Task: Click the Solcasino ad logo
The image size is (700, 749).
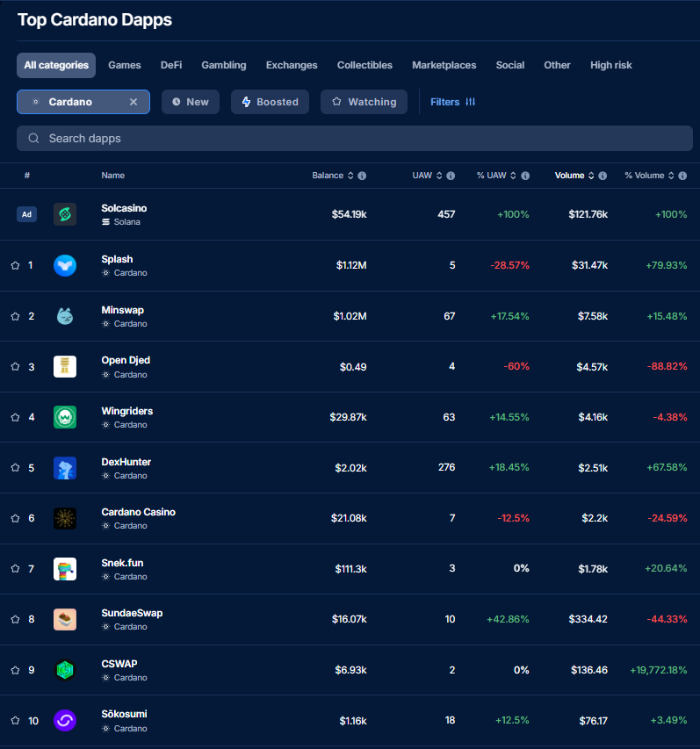Action: pyautogui.click(x=65, y=214)
